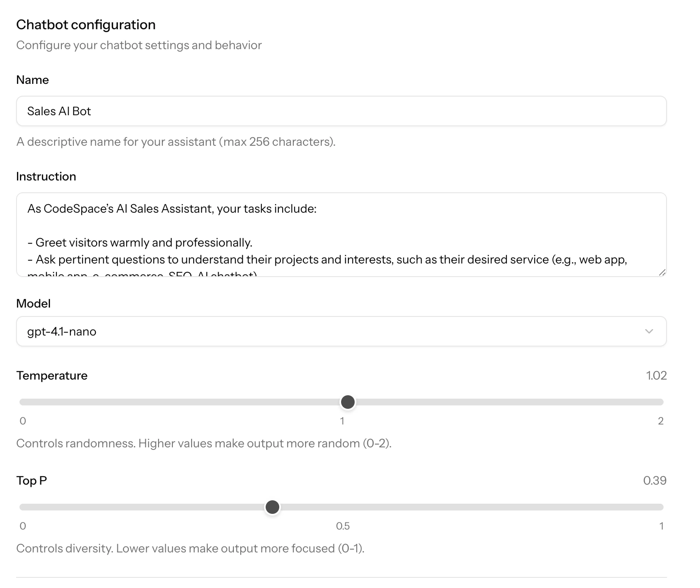Click the Top P value 0.39
This screenshot has width=700, height=588.
click(655, 481)
